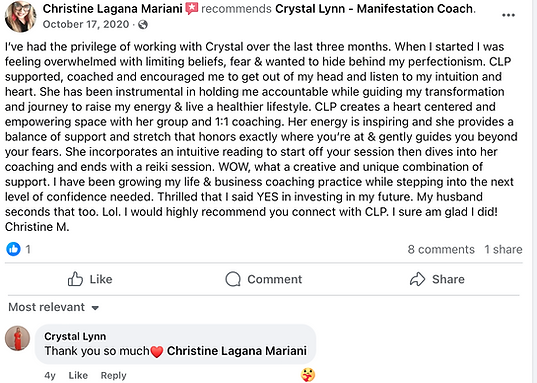Open the three-dot post options menu

pos(508,15)
